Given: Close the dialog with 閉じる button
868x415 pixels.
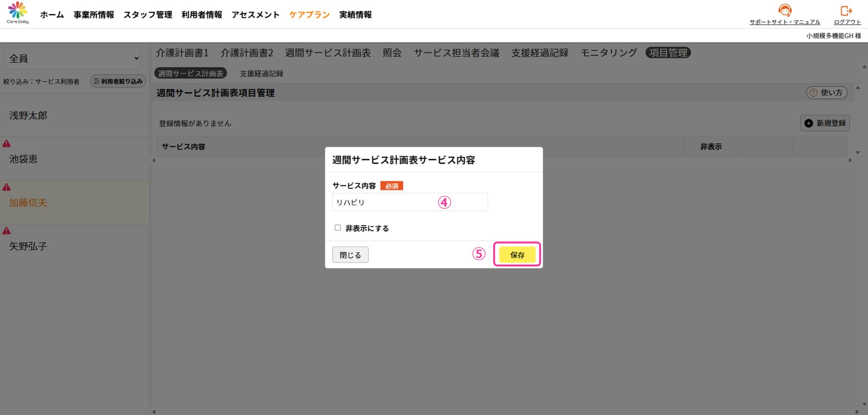Looking at the screenshot, I should tap(350, 255).
